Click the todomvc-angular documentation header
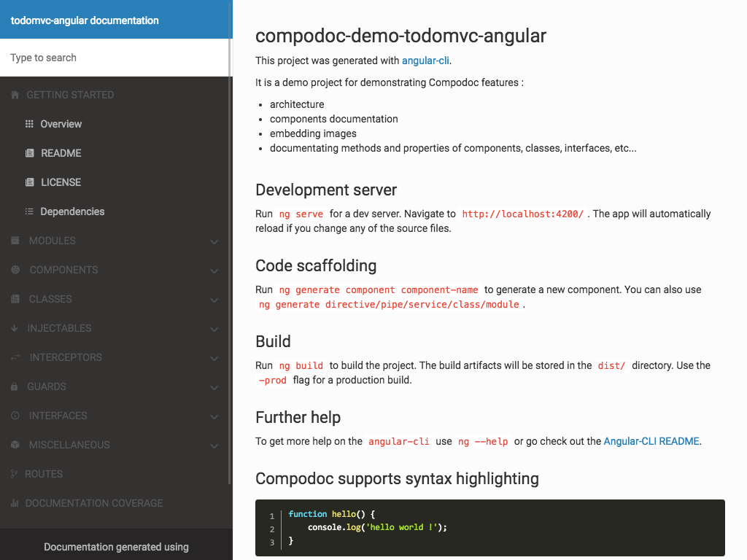 pyautogui.click(x=83, y=20)
